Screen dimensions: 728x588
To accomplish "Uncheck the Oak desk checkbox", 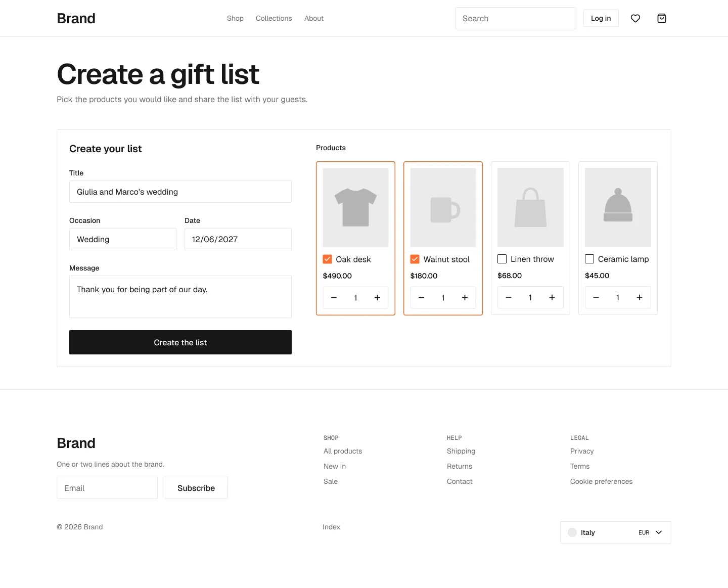I will tap(328, 259).
